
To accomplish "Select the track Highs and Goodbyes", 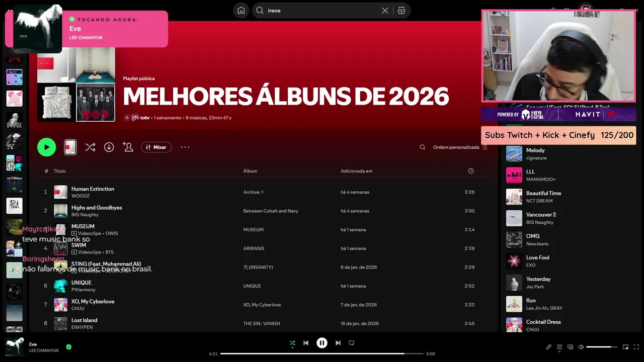I will 97,208.
